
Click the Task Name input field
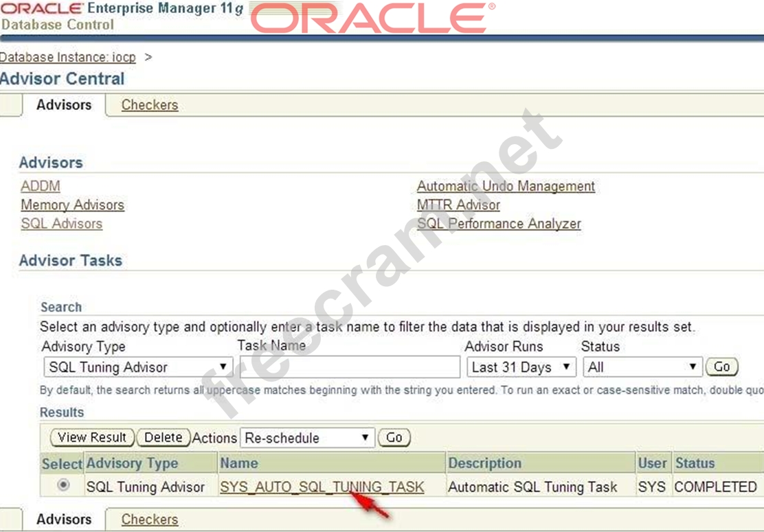[350, 367]
